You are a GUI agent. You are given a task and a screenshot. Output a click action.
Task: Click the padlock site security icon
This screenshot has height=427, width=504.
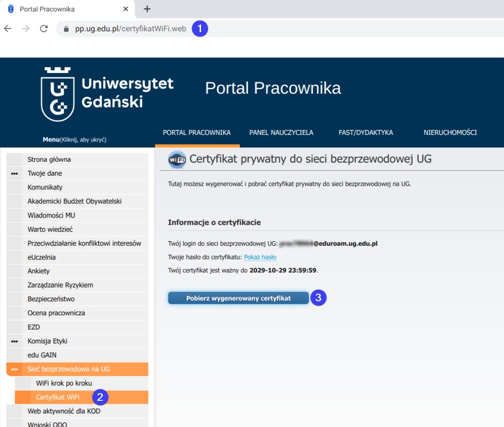tap(66, 29)
